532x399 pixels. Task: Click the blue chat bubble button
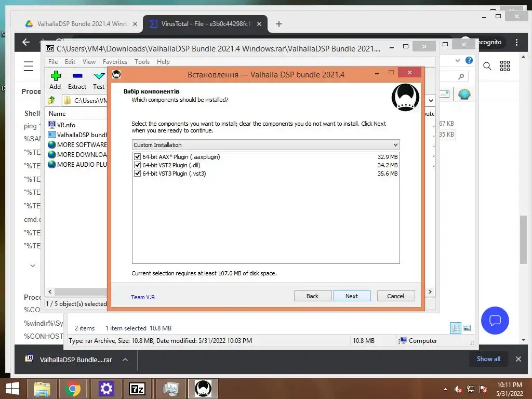click(x=495, y=320)
